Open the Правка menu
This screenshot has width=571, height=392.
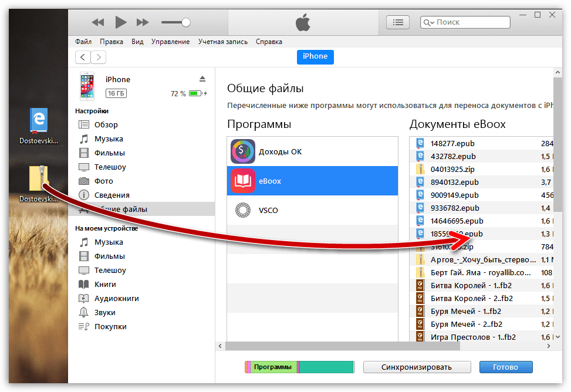tap(112, 42)
